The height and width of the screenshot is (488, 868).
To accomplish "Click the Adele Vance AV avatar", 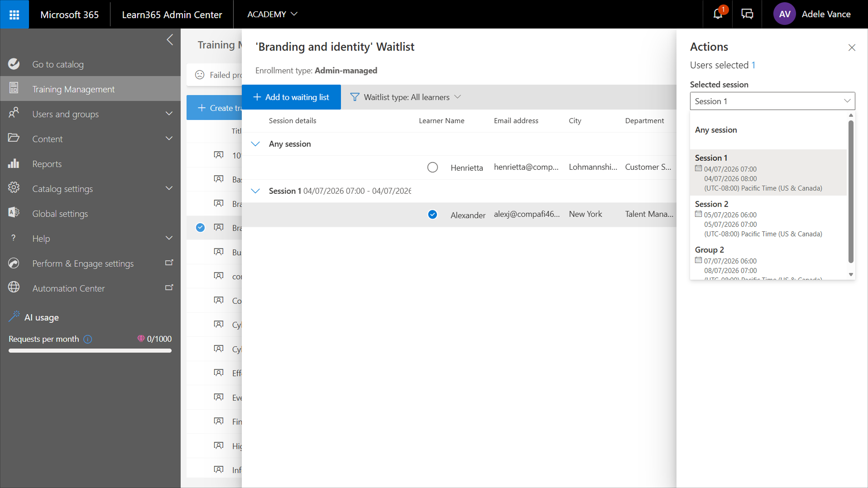I will coord(785,14).
